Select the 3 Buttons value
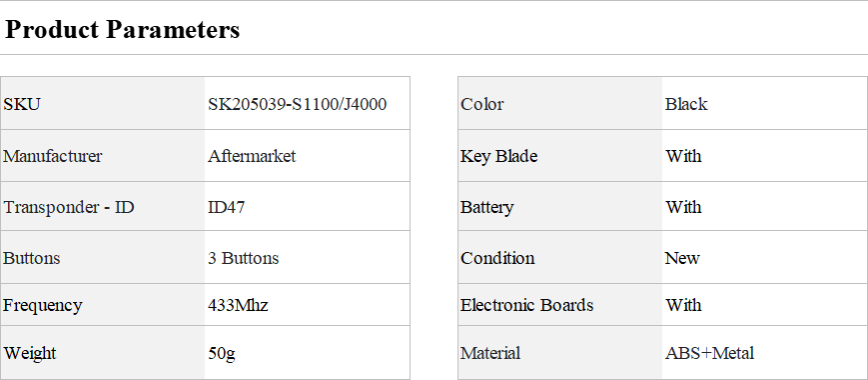The image size is (868, 380). [244, 258]
